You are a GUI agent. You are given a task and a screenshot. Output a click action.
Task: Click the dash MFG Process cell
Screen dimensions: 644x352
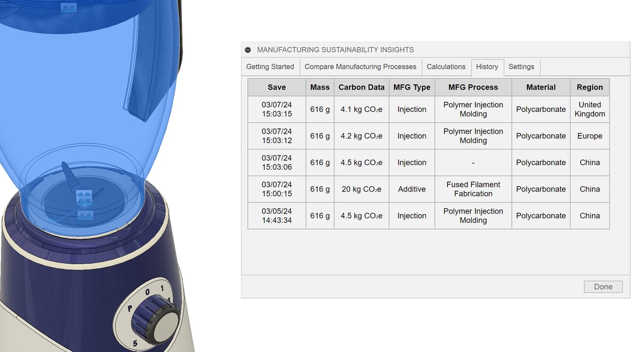pos(473,163)
